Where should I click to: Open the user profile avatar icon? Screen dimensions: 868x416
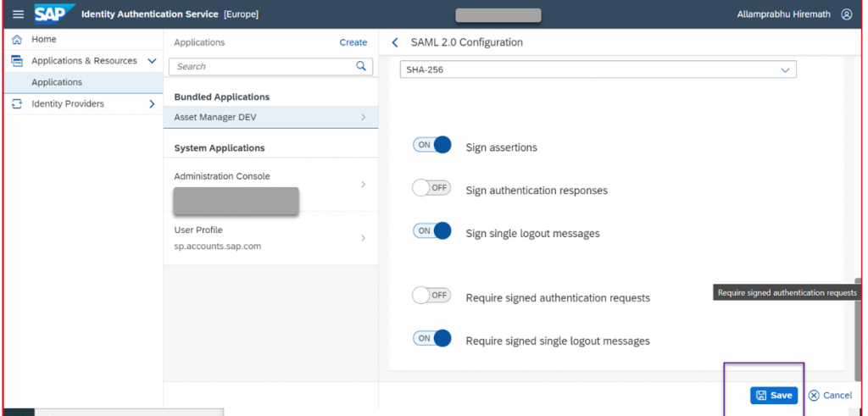point(847,14)
